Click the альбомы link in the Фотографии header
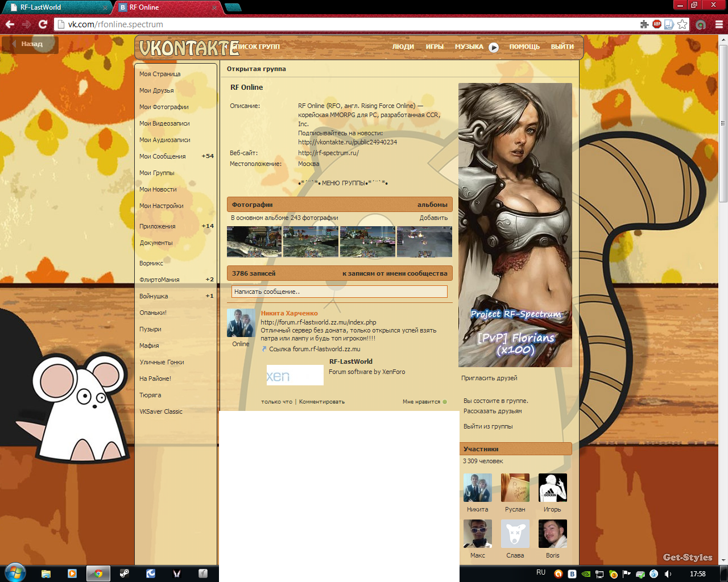The height and width of the screenshot is (582, 728). tap(432, 205)
